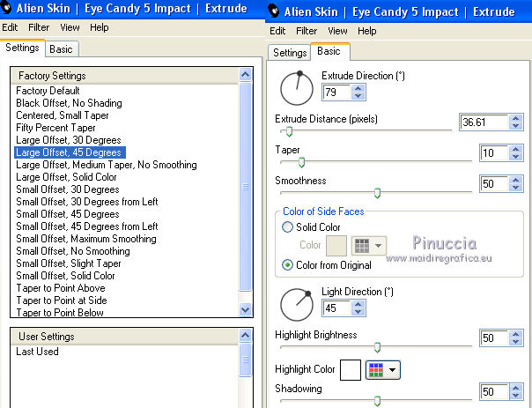The height and width of the screenshot is (408, 532).
Task: Decrease Extrude Distance with the down arrow
Action: (516, 126)
